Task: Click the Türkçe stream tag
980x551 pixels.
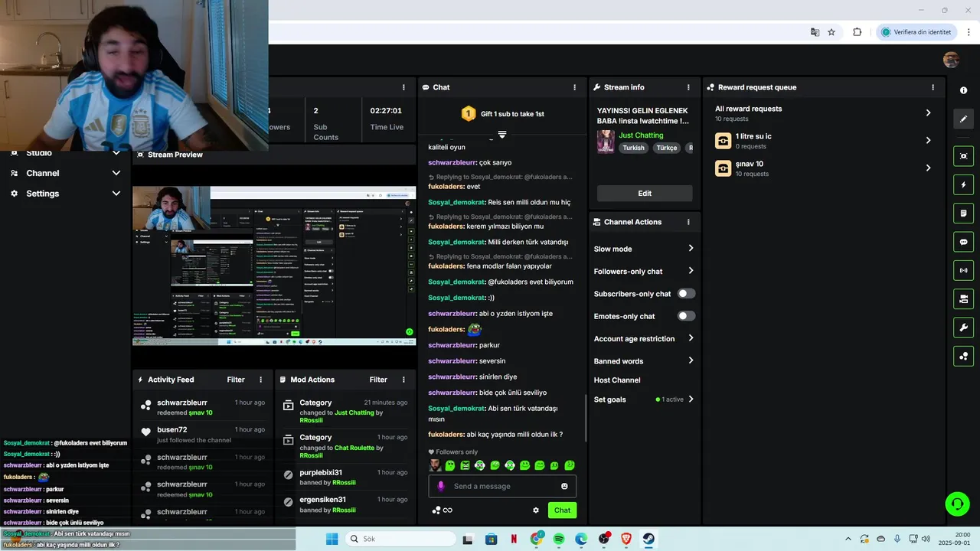Action: [667, 148]
